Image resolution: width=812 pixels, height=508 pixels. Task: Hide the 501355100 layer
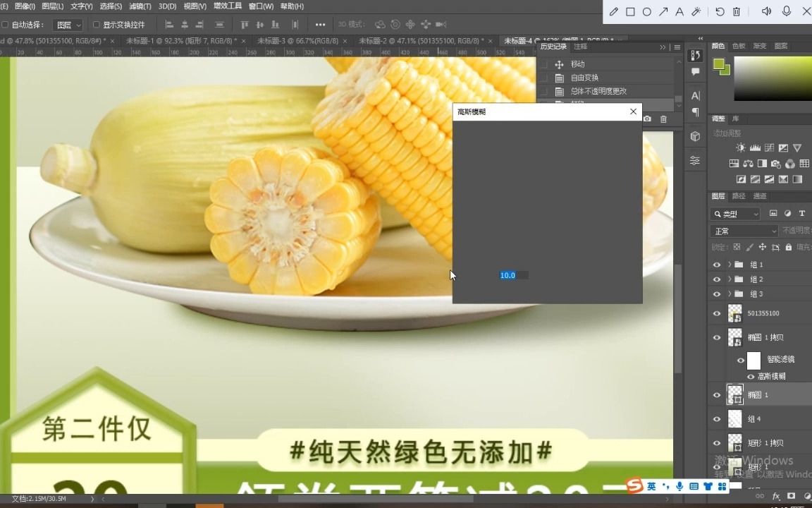717,313
